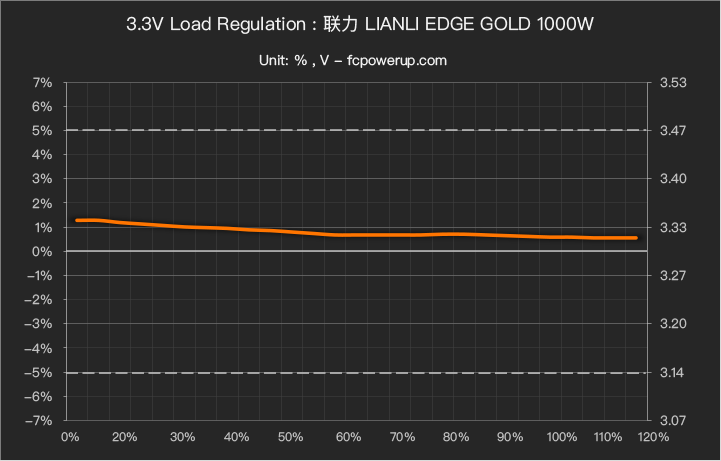Click the '5%' left axis label
Viewport: 721px width, 461px height.
point(42,131)
